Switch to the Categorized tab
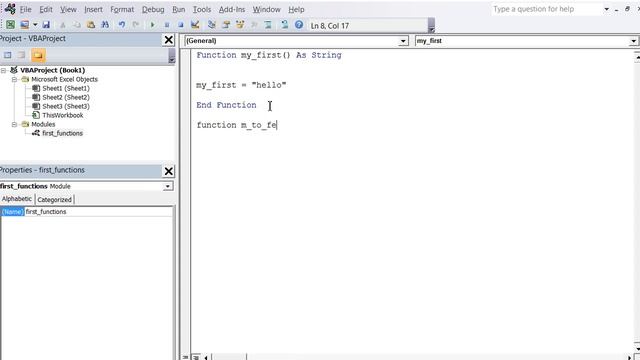 click(x=54, y=200)
